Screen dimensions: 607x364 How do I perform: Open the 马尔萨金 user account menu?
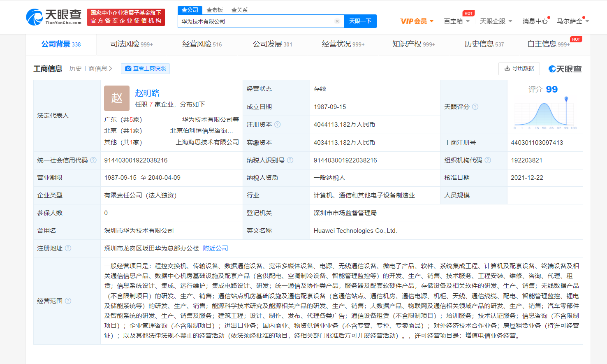point(573,21)
